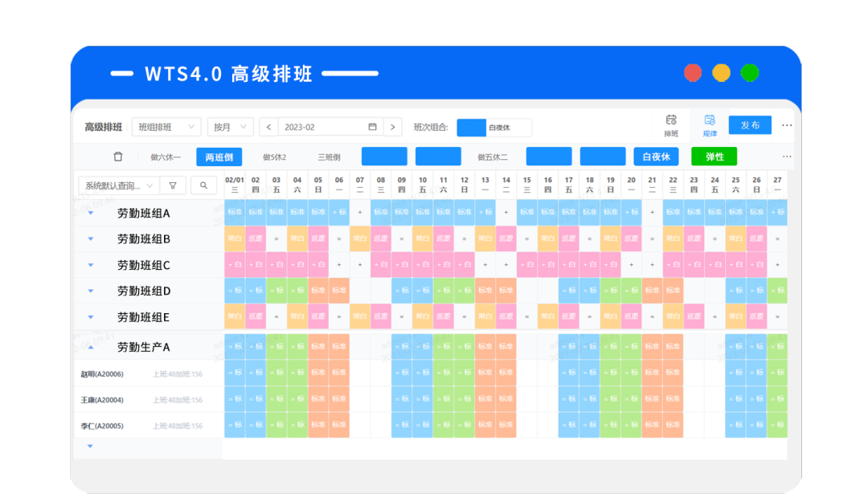
Task: Open the 班组排班 dropdown
Action: coord(166,127)
